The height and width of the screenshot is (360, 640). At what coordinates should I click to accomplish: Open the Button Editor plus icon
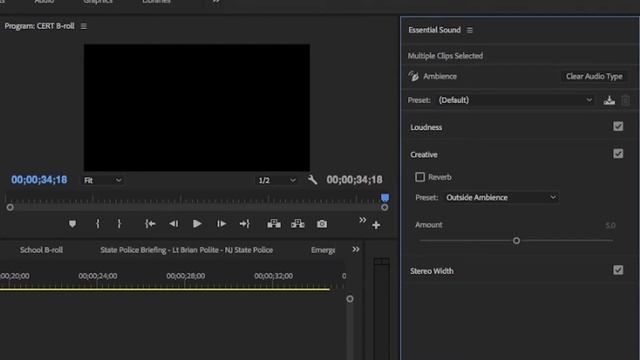376,225
